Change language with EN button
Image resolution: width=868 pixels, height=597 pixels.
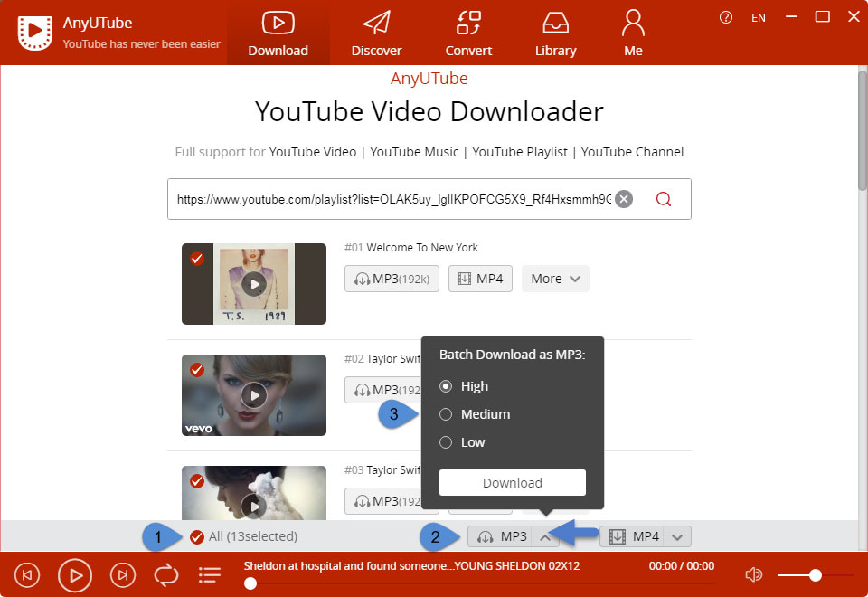point(759,18)
